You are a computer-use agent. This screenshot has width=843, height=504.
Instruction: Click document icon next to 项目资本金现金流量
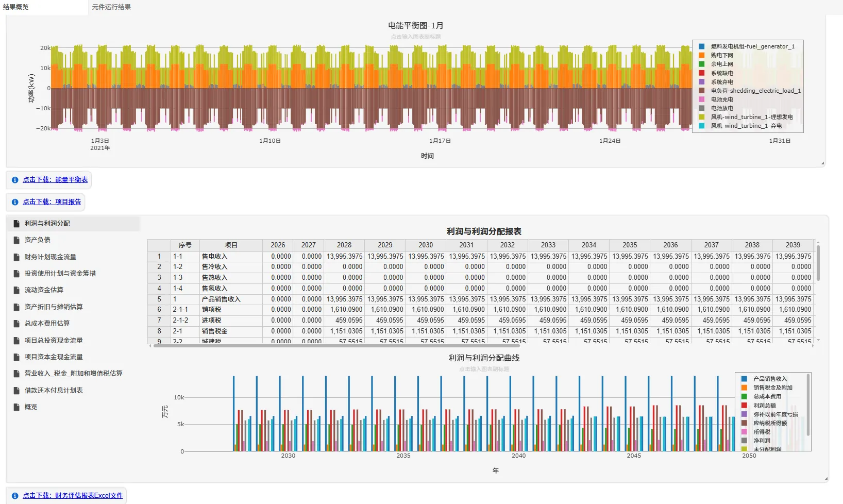[x=16, y=357]
